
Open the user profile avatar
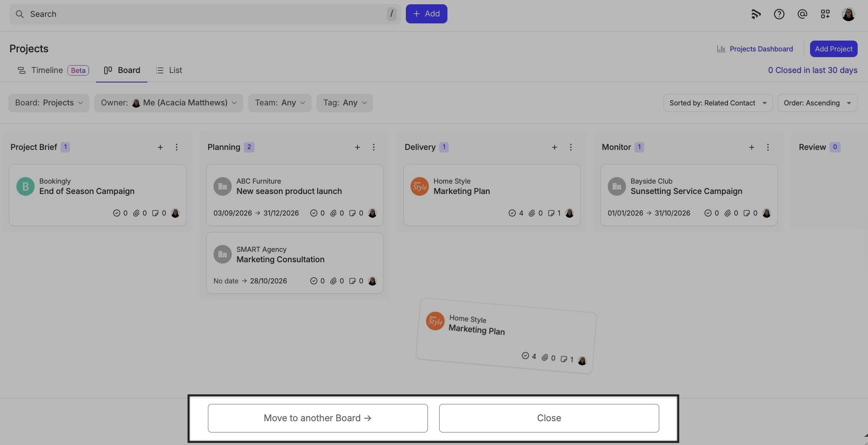(849, 14)
